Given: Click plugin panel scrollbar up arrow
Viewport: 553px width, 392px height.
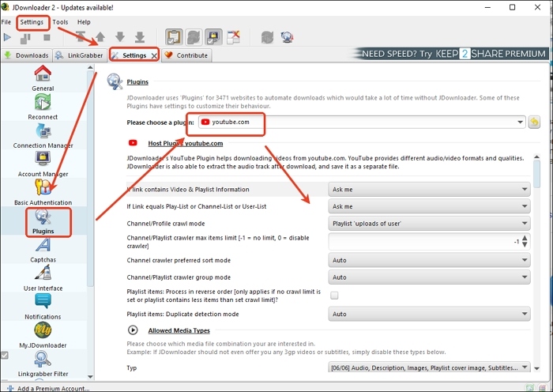Looking at the screenshot, I should (x=536, y=156).
